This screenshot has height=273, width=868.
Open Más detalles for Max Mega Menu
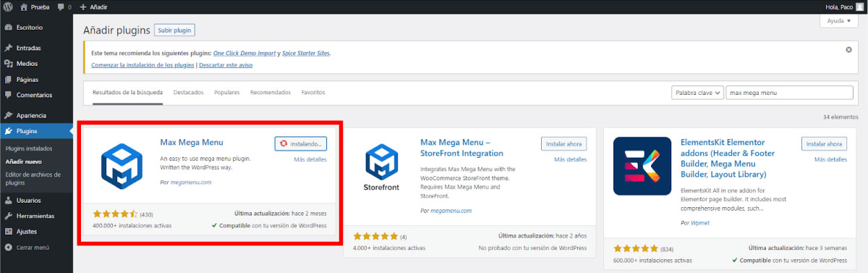(310, 159)
